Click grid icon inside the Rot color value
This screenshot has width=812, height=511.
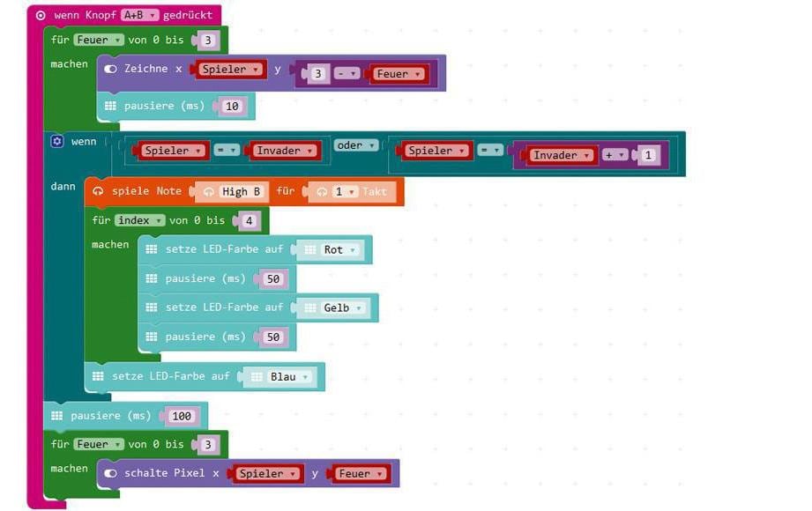tap(310, 250)
